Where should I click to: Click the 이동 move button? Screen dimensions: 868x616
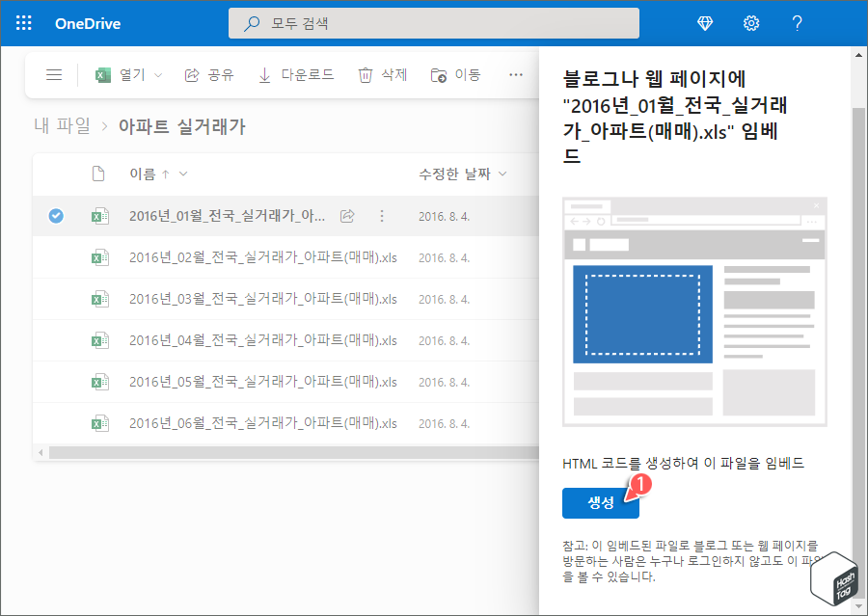point(455,75)
